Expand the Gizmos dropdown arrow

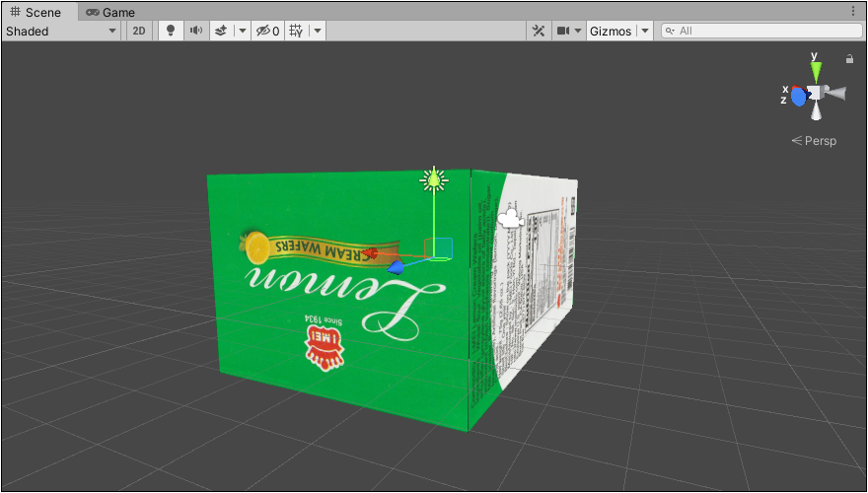[x=645, y=31]
